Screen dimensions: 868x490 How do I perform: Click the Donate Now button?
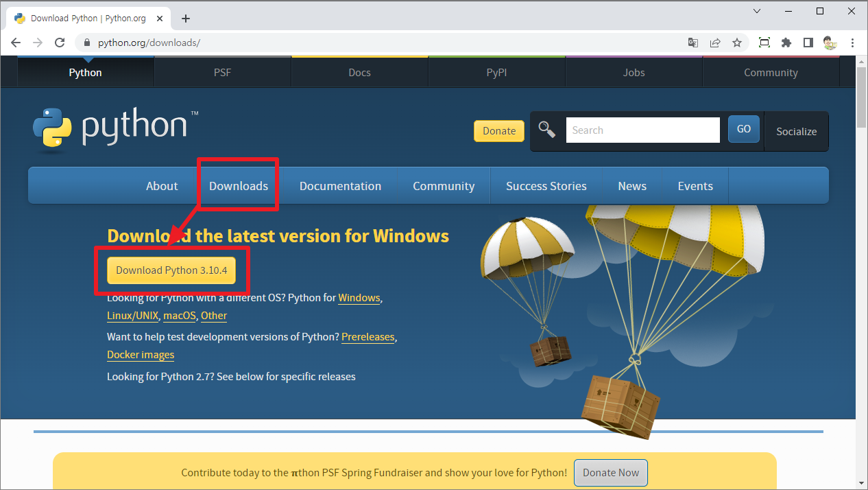click(x=611, y=473)
